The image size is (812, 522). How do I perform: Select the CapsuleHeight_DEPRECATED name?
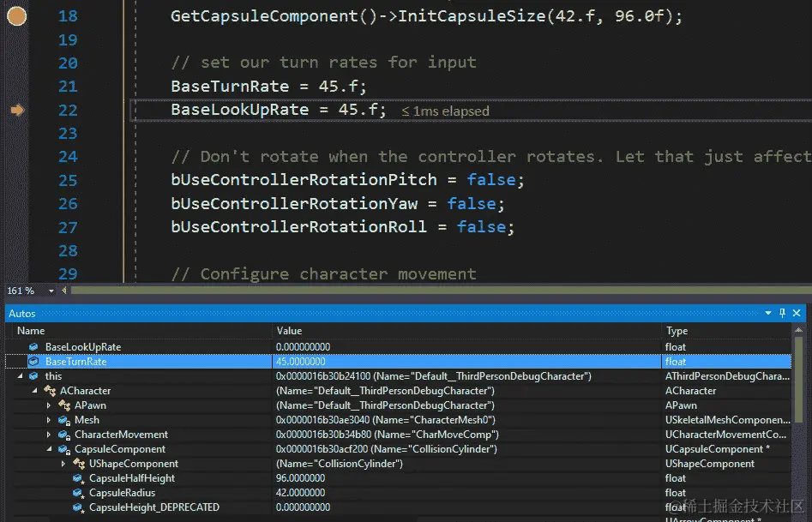point(154,507)
